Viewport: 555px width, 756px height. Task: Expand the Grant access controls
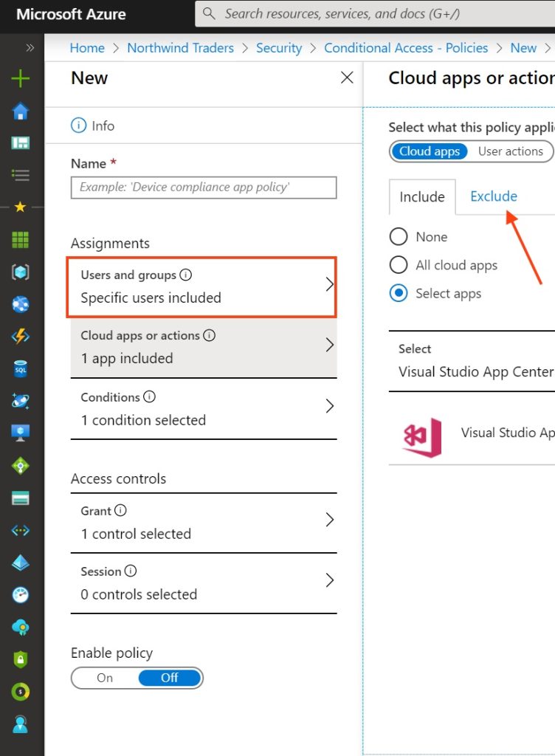(x=329, y=520)
